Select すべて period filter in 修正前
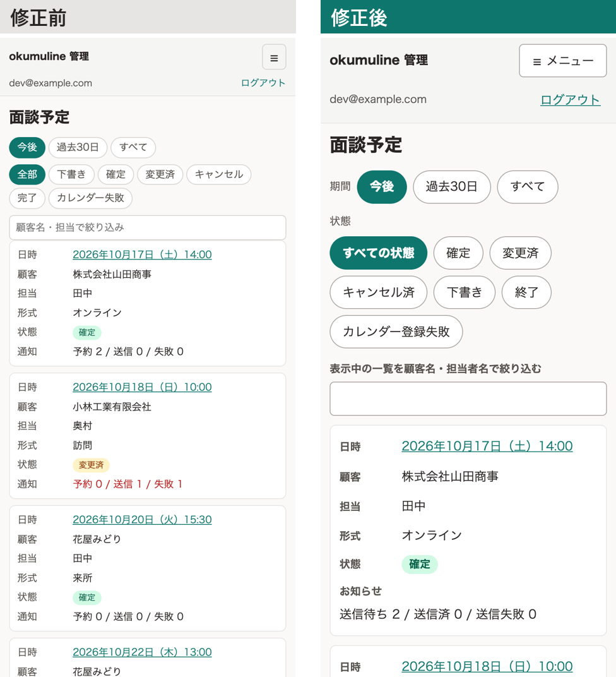This screenshot has height=677, width=616. click(x=133, y=147)
